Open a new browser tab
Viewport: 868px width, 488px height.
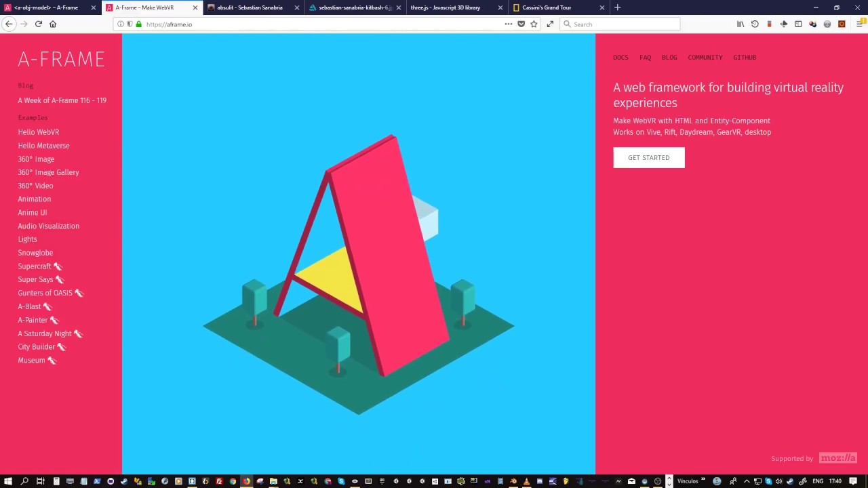click(617, 7)
